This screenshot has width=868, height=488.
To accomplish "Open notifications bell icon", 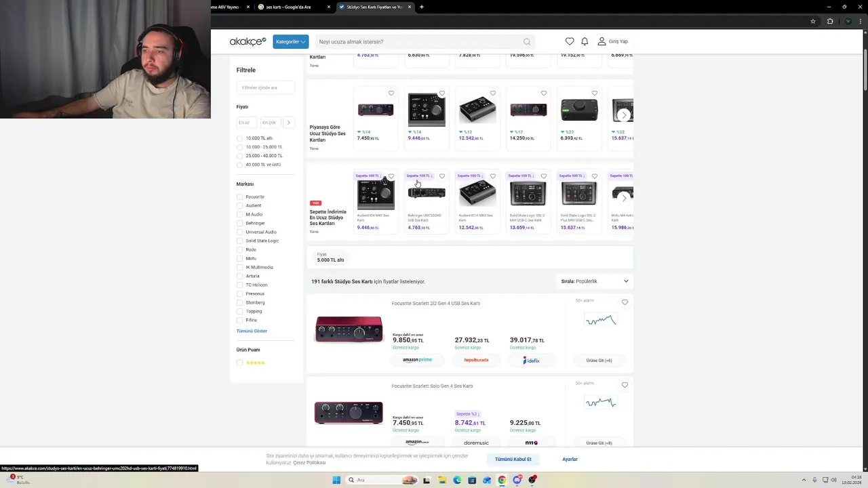I will pos(585,41).
